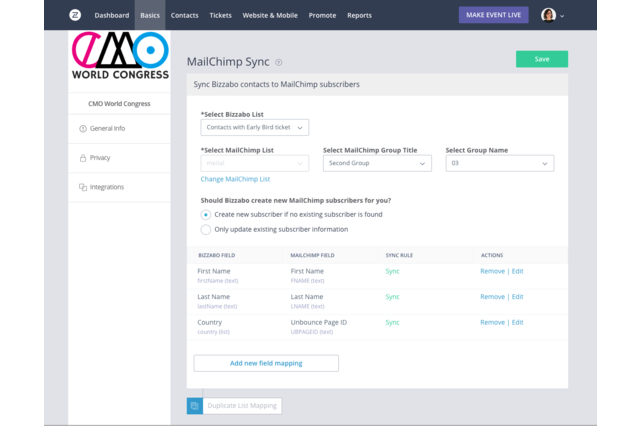Select Create new subscriber radio option

point(206,214)
